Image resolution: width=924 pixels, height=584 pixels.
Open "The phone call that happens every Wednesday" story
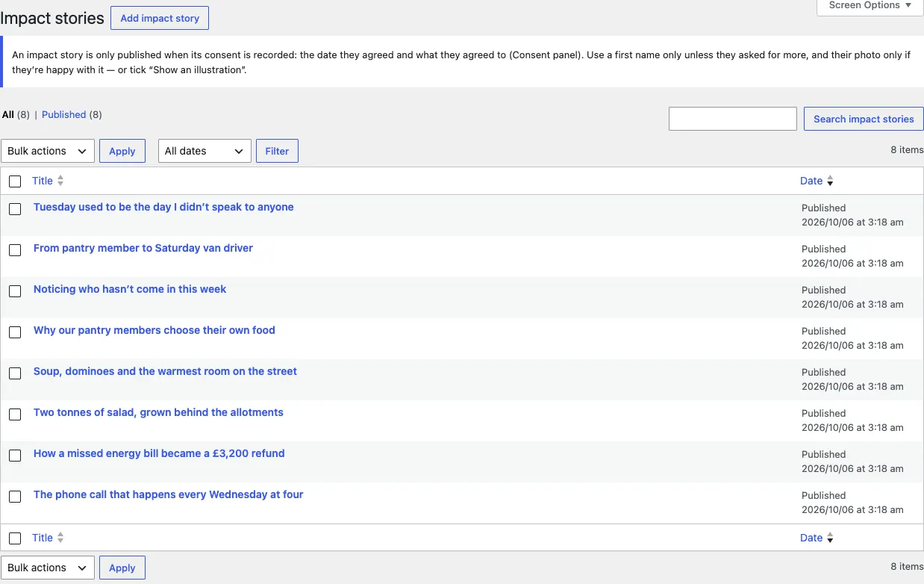[x=169, y=494]
